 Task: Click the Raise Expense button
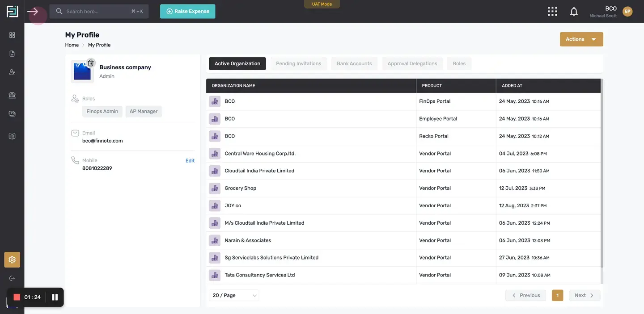[x=188, y=12]
